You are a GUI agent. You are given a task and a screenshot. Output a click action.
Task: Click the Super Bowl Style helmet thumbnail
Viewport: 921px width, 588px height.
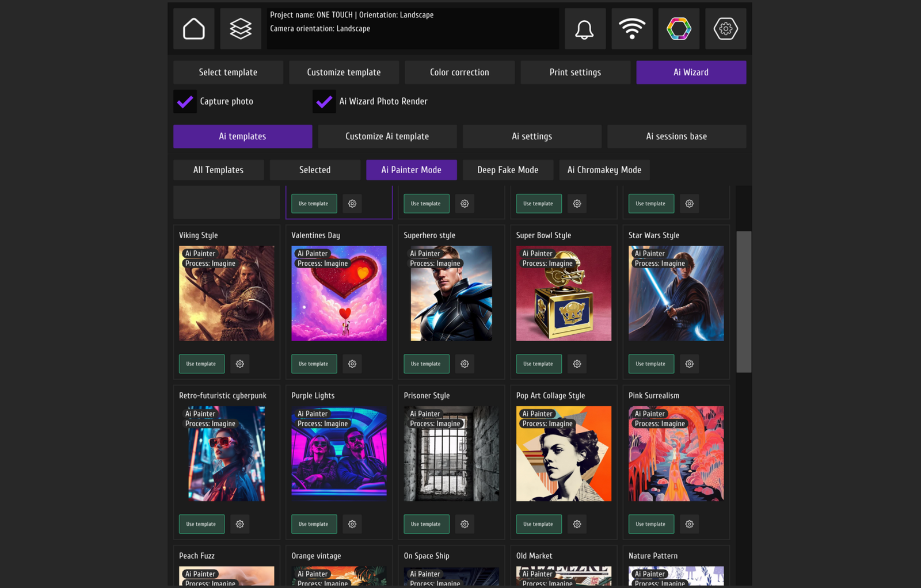(x=564, y=293)
